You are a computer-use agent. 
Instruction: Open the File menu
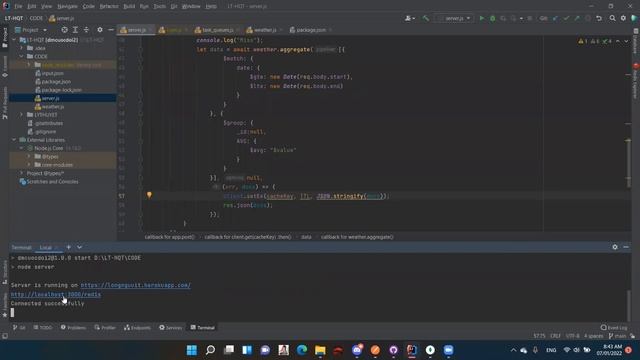(x=18, y=6)
